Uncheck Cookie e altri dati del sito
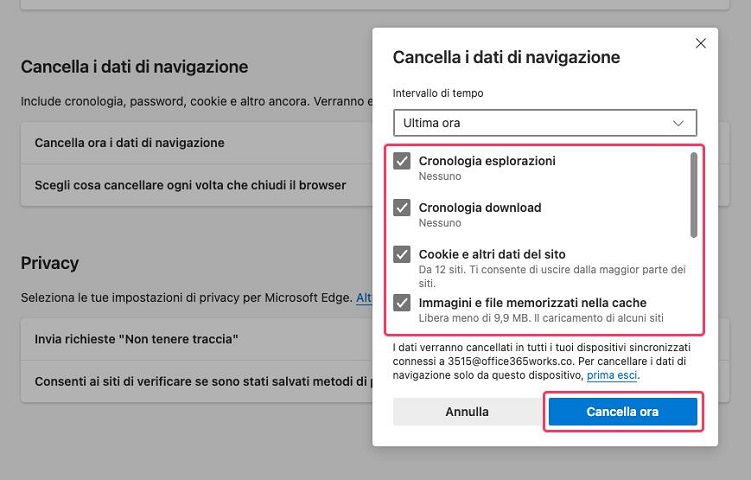751x480 pixels. click(x=402, y=254)
